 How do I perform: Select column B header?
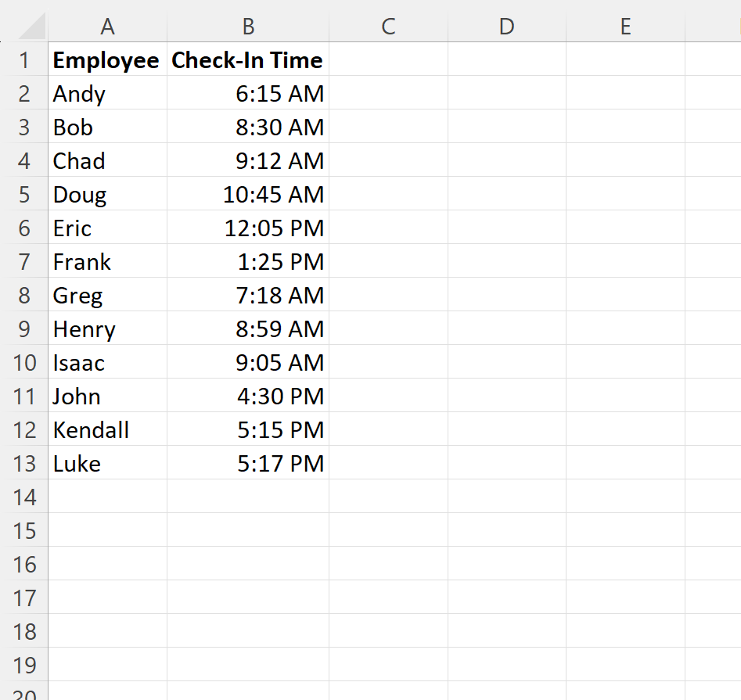[248, 27]
